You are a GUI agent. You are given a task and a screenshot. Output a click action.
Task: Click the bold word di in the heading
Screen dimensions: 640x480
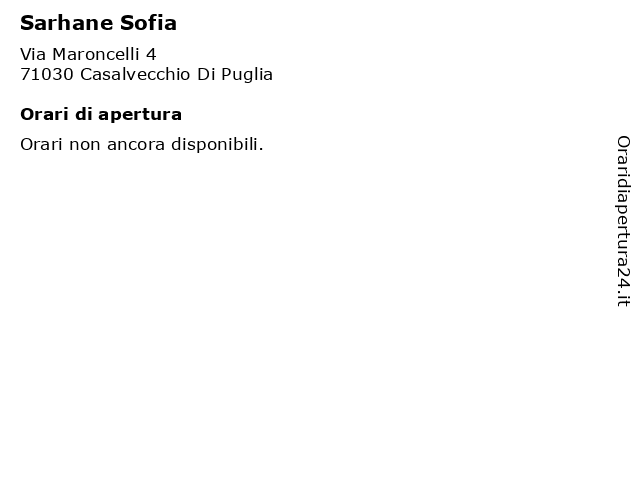click(x=84, y=114)
